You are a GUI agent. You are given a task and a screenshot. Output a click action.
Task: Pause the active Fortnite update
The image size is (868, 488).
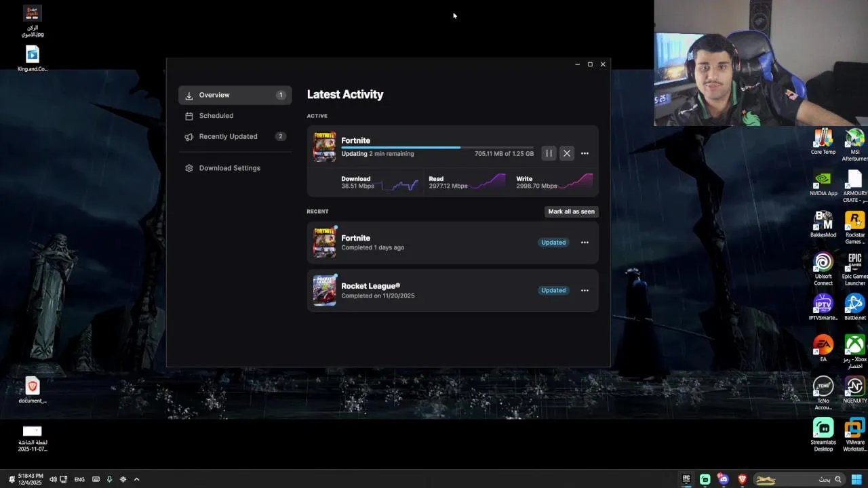tap(549, 153)
